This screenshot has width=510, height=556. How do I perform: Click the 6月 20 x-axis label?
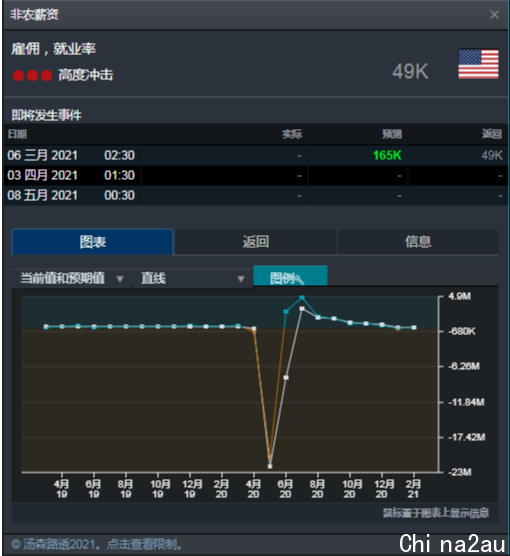286,489
